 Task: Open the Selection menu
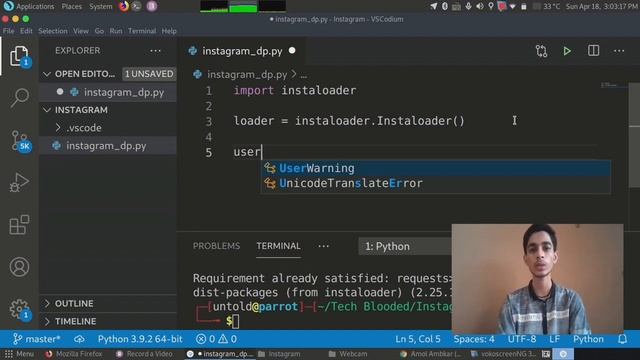tap(53, 31)
